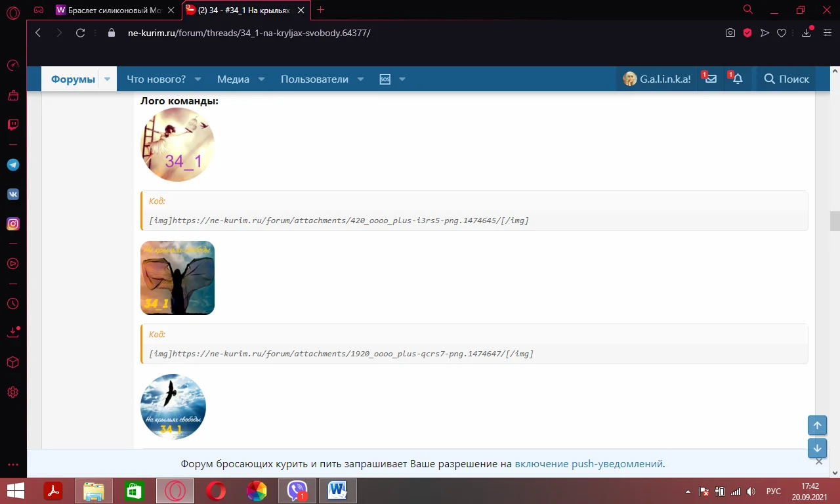Expand the Пользователи dropdown arrow

point(360,79)
